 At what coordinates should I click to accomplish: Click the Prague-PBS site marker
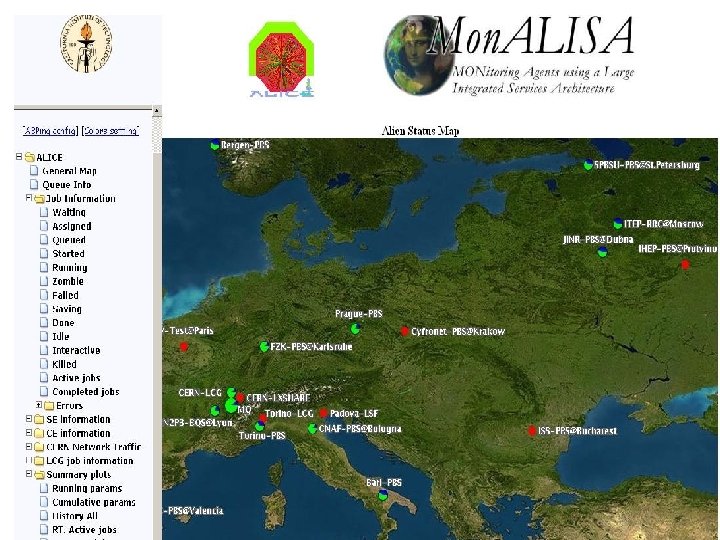tap(355, 328)
